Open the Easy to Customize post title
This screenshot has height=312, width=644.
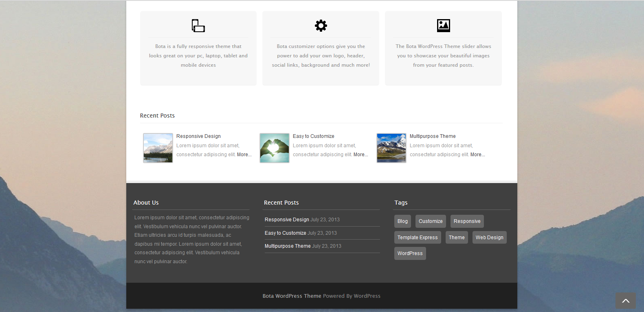tap(313, 136)
